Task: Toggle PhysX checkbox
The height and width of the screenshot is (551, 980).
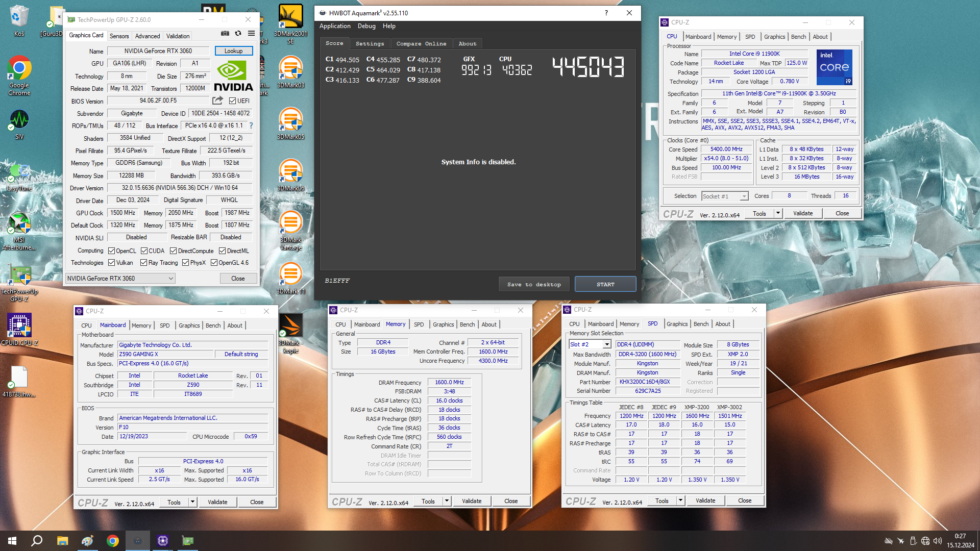Action: 186,263
